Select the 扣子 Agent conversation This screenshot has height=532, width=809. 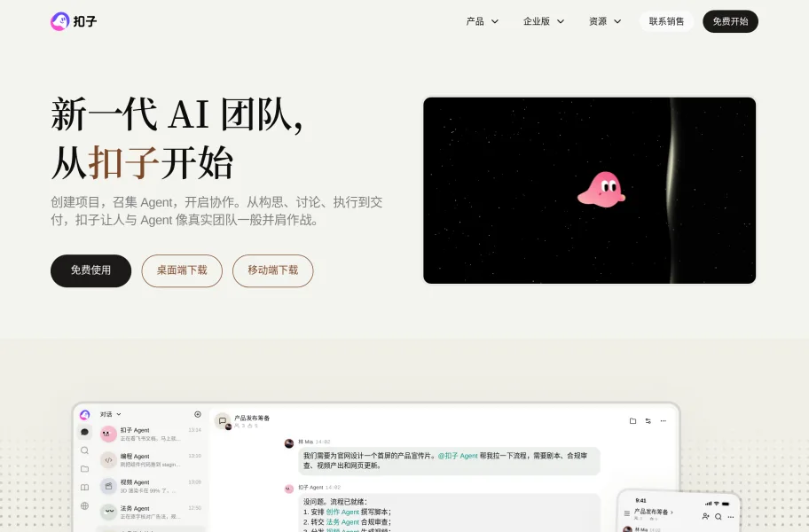pos(151,434)
